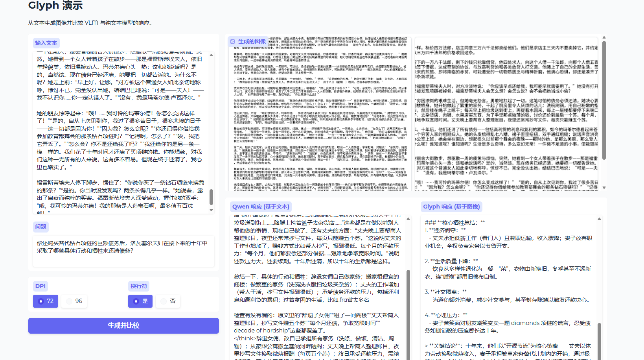The width and height of the screenshot is (644, 360).
Task: Click the Glyph 演示 page title
Action: [55, 6]
